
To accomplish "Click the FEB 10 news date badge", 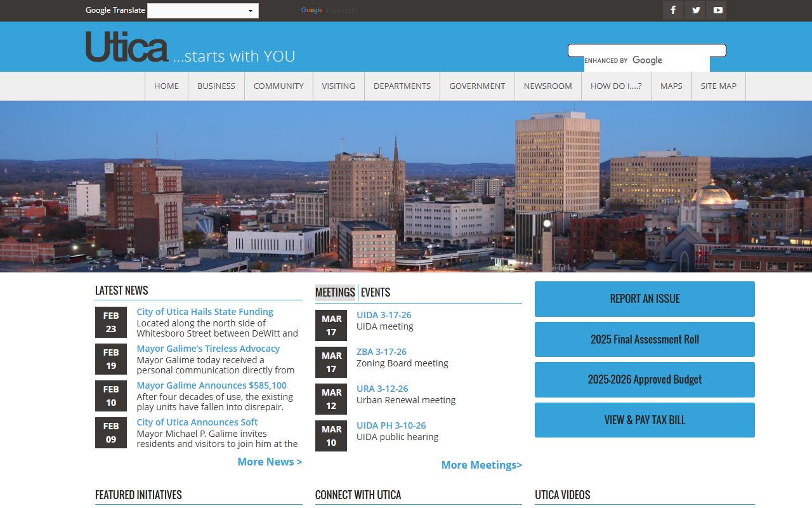I will coord(111,396).
